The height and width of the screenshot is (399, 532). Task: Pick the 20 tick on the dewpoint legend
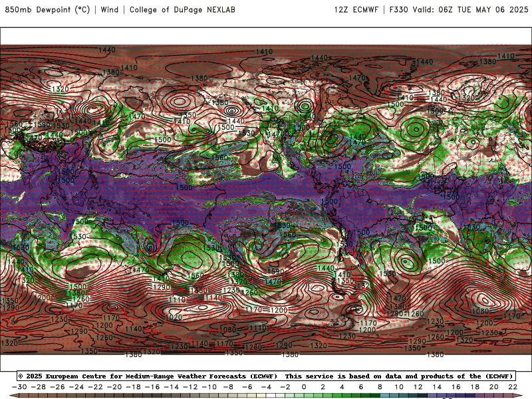tap(494, 387)
